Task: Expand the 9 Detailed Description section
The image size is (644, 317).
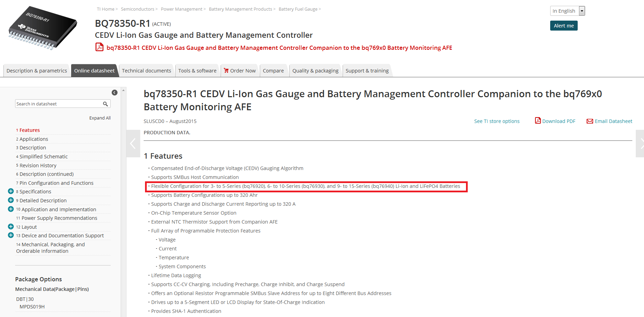Action: [11, 200]
